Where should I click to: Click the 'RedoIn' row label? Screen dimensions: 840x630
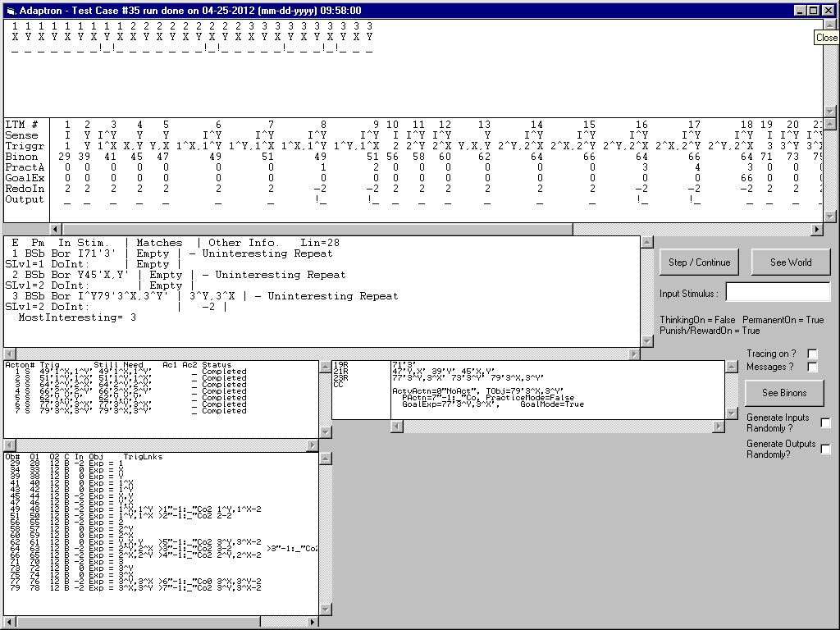coord(25,189)
